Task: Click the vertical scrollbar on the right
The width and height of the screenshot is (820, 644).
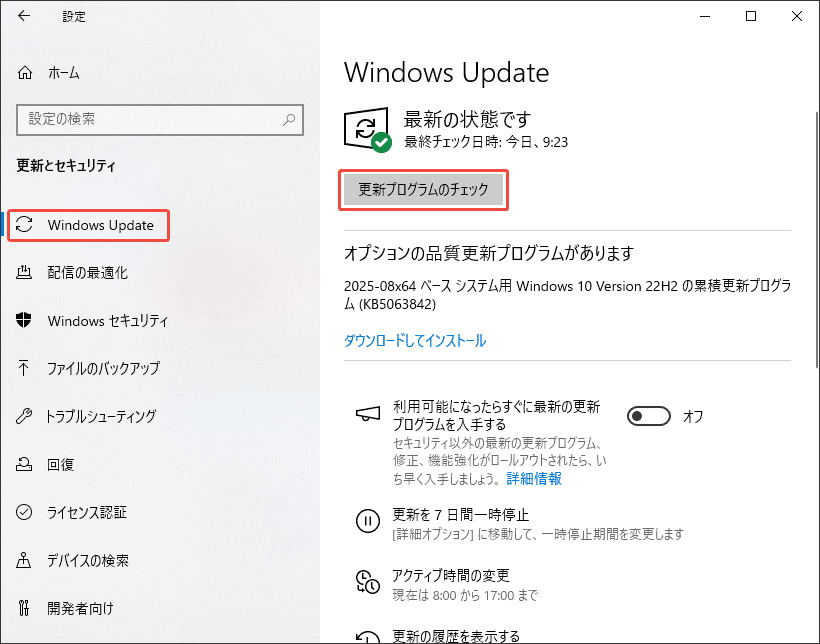Action: pyautogui.click(x=817, y=239)
